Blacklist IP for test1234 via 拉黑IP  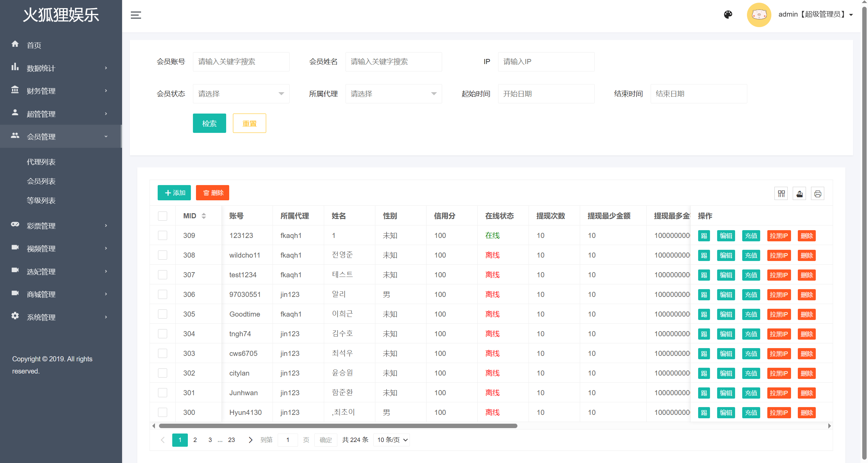779,275
